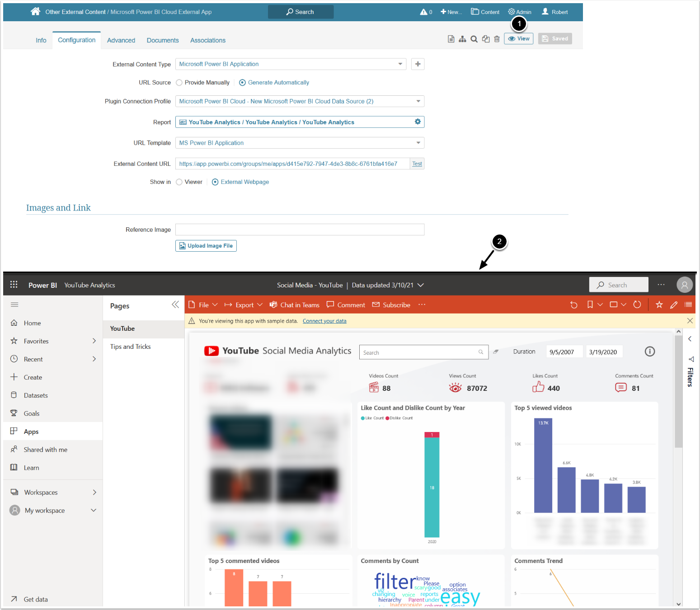Click the trash delete icon
This screenshot has height=610, width=700.
[x=497, y=39]
